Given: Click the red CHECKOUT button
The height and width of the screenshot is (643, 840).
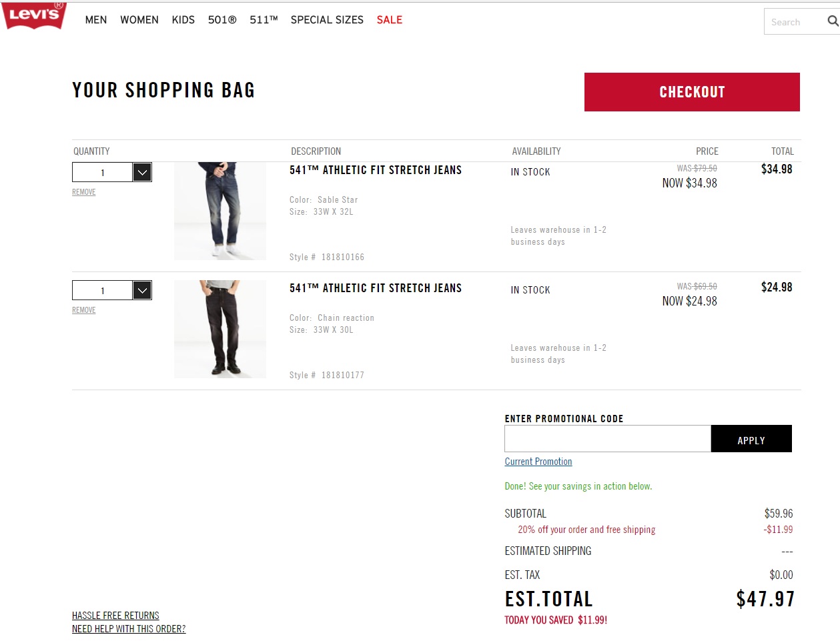Looking at the screenshot, I should click(x=692, y=92).
